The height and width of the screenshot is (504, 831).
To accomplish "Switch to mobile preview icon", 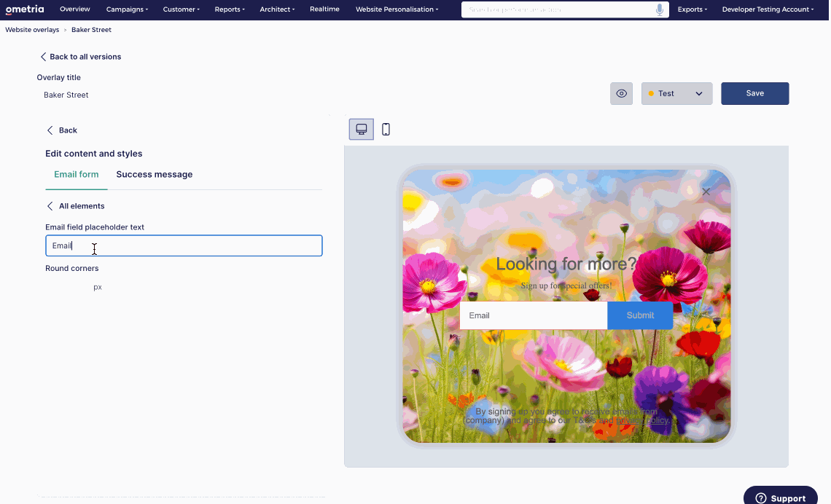I will coord(386,129).
